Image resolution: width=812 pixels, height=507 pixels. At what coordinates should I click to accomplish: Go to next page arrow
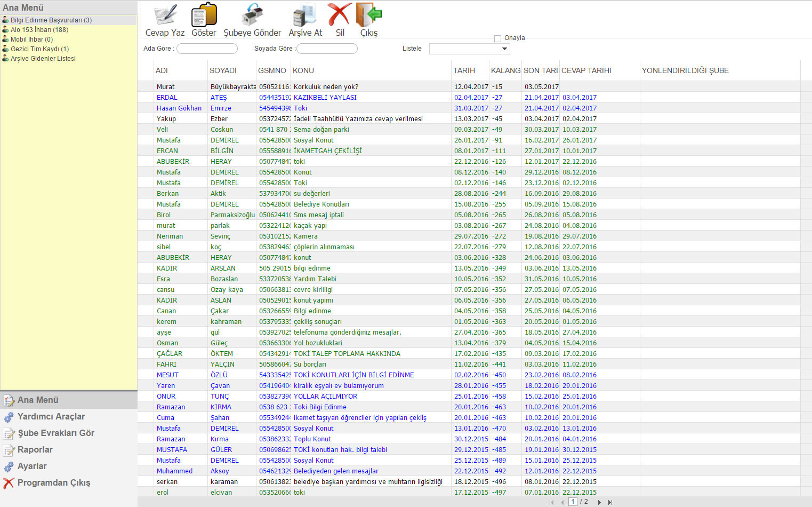click(x=599, y=502)
